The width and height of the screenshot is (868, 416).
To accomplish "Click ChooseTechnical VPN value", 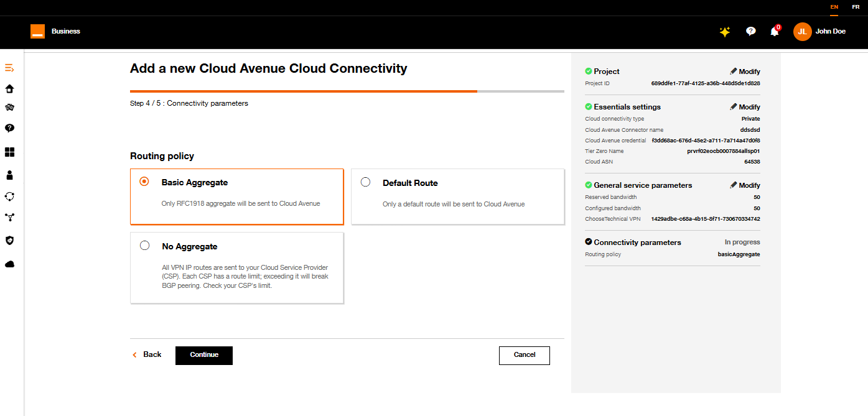I will click(706, 219).
